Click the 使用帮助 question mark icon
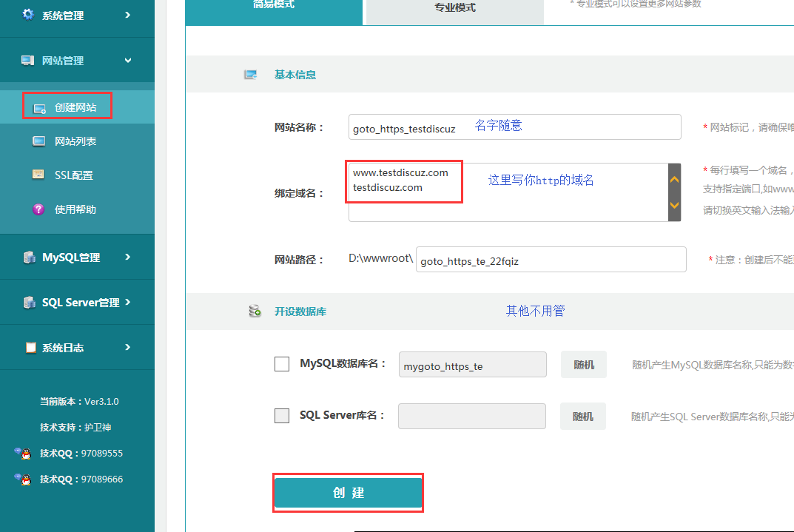 pos(38,209)
